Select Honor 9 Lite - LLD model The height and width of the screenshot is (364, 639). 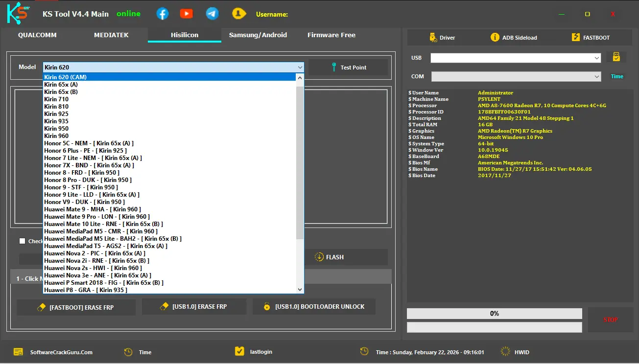point(169,195)
